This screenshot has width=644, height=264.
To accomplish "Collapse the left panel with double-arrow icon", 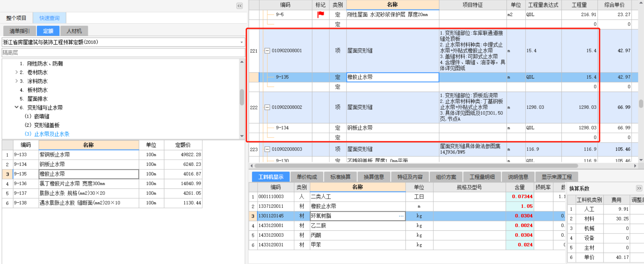I will click(239, 6).
